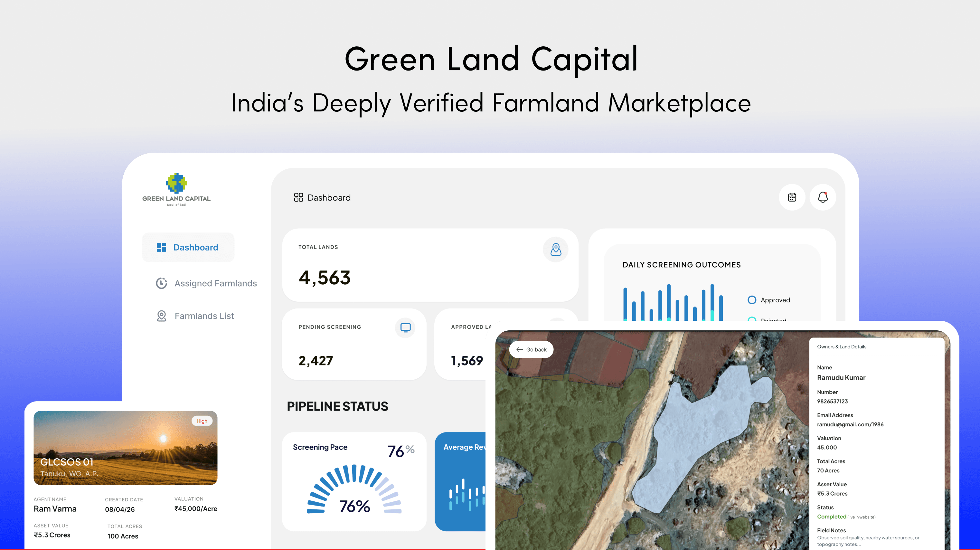Click the approved lands value 1,569

[x=467, y=361]
